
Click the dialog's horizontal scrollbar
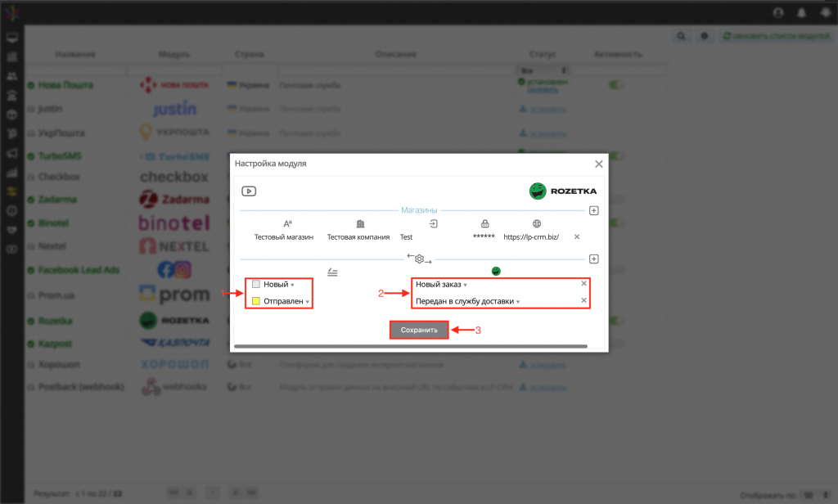tap(411, 346)
